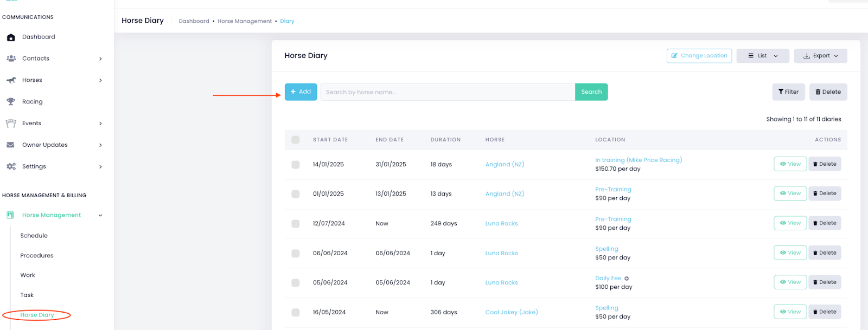Screen dimensions: 868x330
Task: Check the box for the 14/01/2025 diary row
Action: [x=296, y=165]
